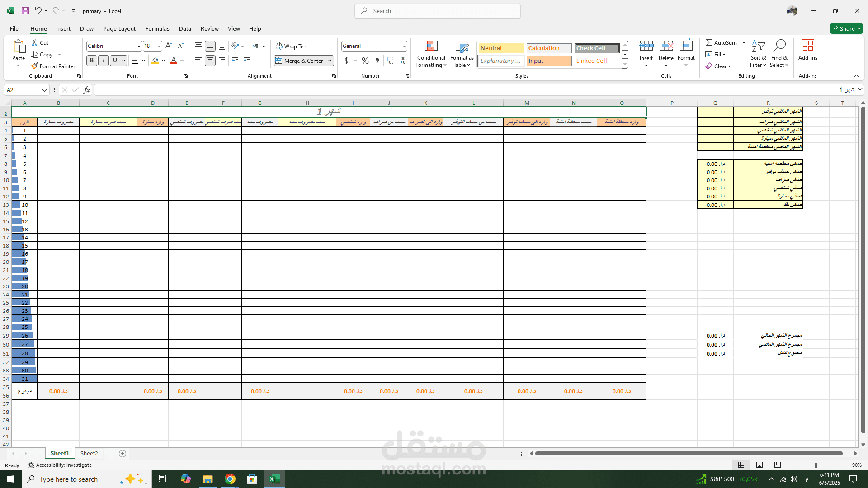
Task: Open the font size dropdown
Action: (x=159, y=46)
